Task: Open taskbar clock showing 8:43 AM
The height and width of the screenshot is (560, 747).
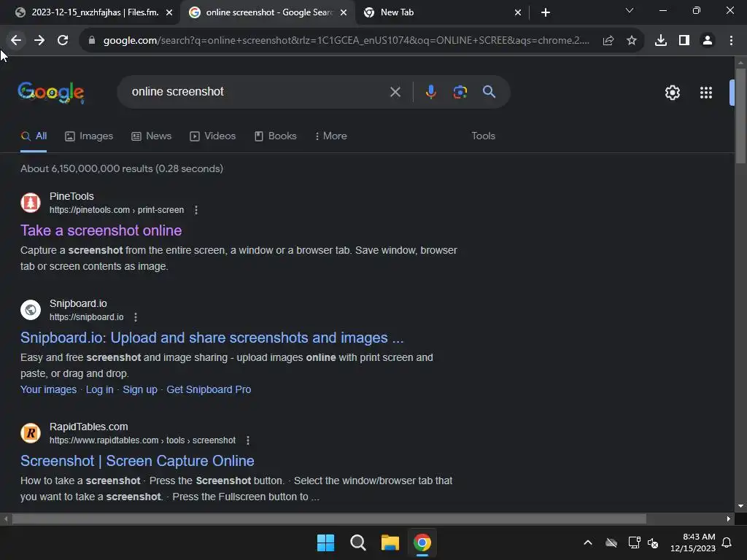Action: pos(693,542)
